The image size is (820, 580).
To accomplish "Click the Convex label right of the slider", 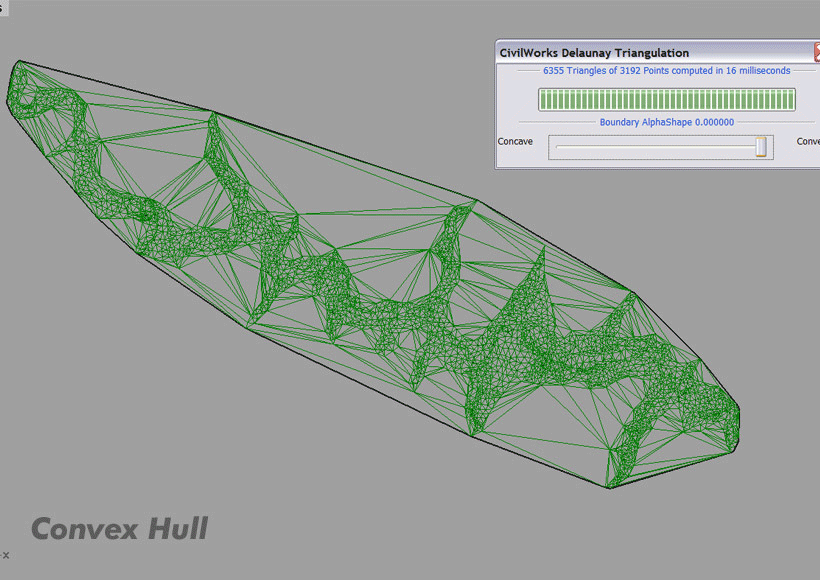I will [808, 142].
